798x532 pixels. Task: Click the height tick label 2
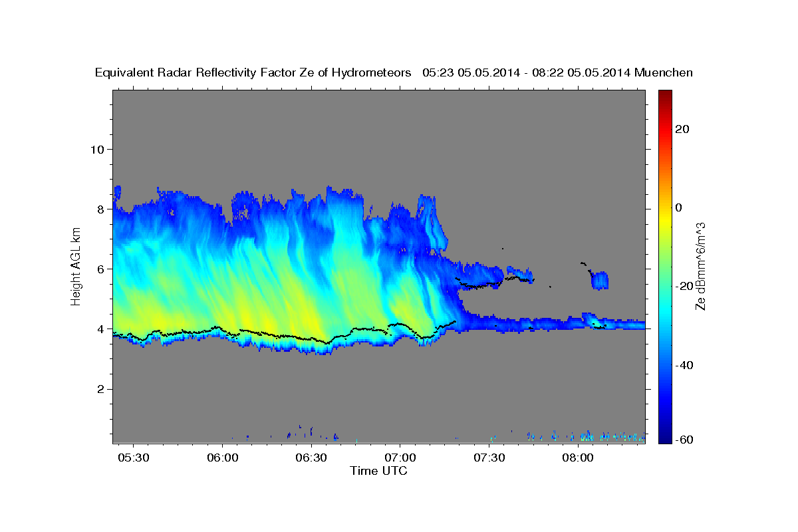[100, 389]
